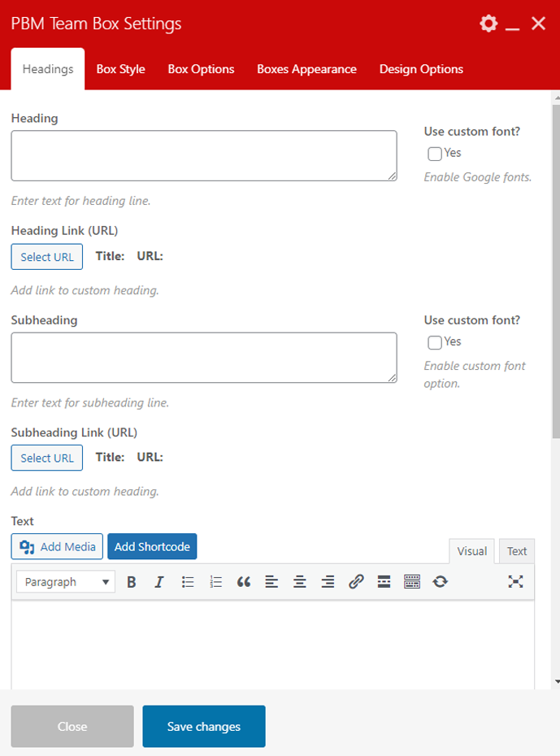Image resolution: width=560 pixels, height=756 pixels.
Task: Switch editor to the Text tab
Action: (517, 551)
